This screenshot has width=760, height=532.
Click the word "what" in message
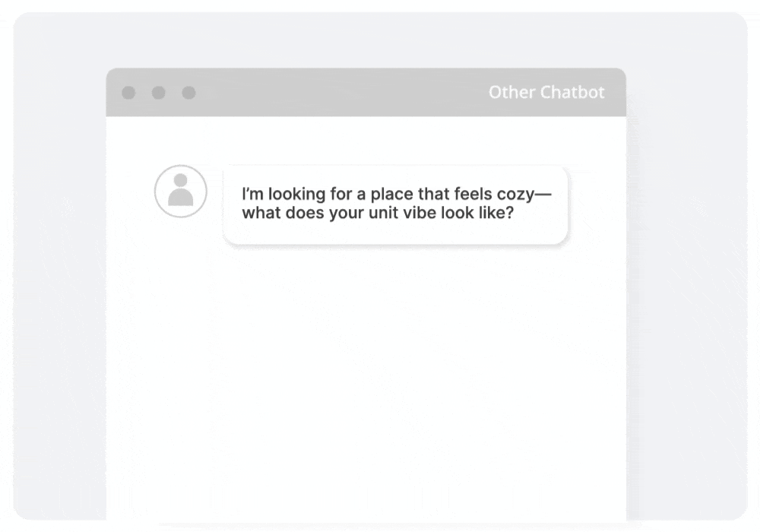coord(261,214)
